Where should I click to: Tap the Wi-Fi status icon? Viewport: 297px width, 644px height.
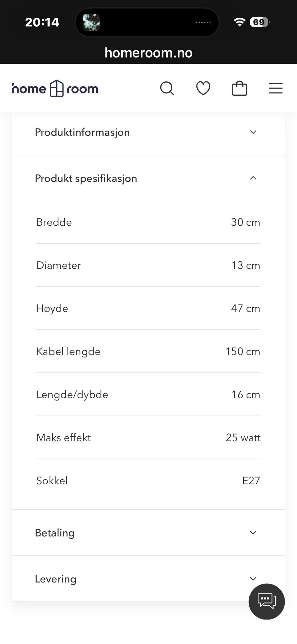[x=239, y=22]
